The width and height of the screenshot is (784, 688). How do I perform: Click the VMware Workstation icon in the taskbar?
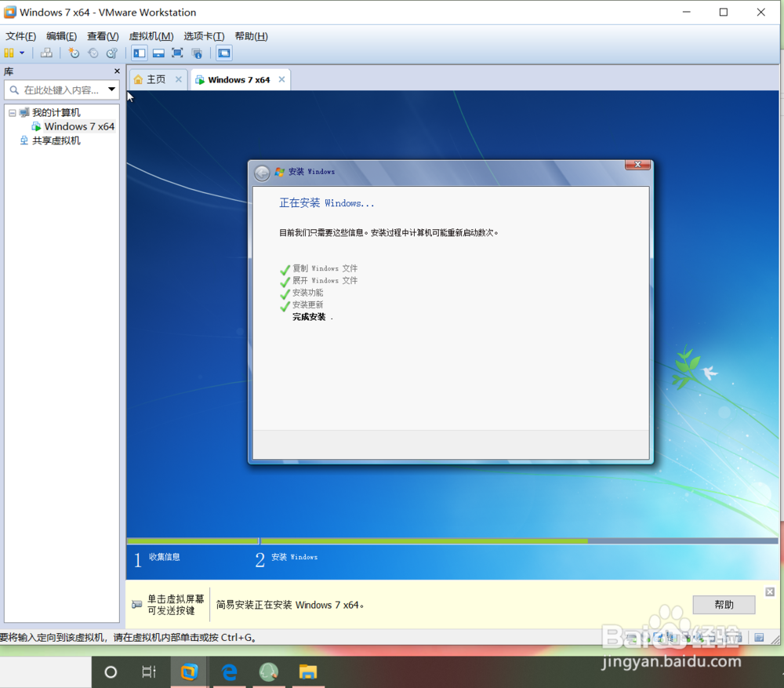click(x=188, y=672)
